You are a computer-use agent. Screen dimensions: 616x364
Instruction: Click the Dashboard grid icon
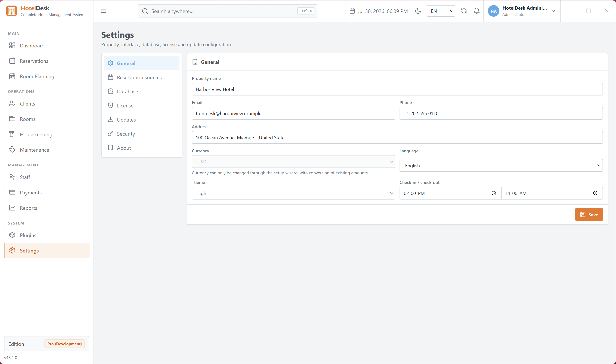click(12, 45)
